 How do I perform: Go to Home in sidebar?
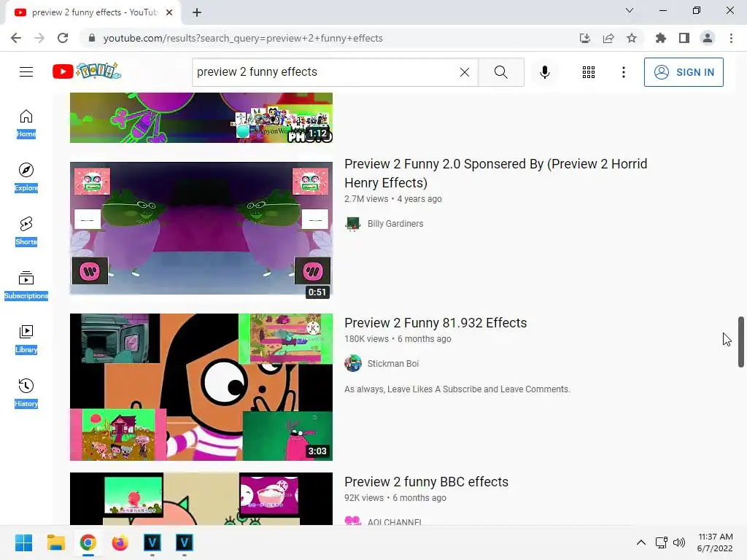click(x=26, y=124)
